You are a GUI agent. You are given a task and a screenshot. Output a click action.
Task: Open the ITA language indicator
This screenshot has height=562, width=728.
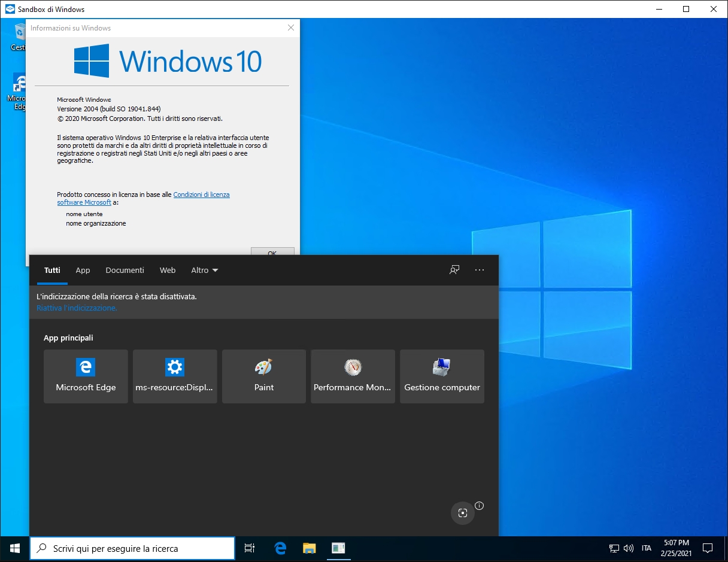647,548
